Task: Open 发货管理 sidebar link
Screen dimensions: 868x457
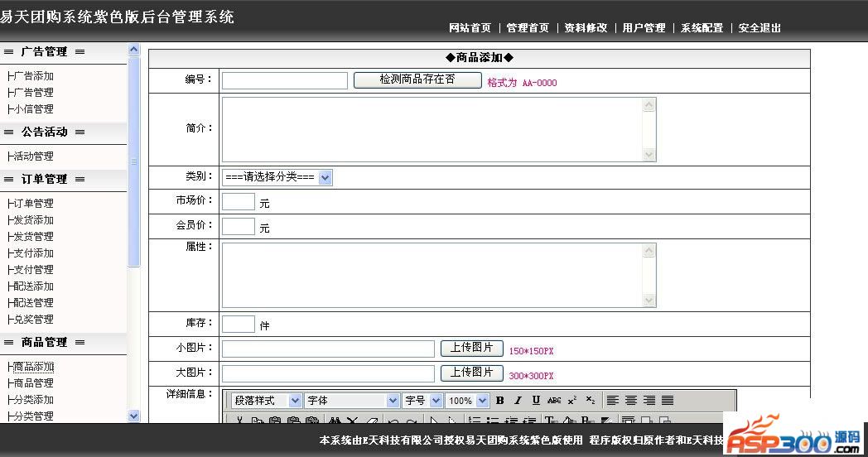Action: [x=33, y=236]
